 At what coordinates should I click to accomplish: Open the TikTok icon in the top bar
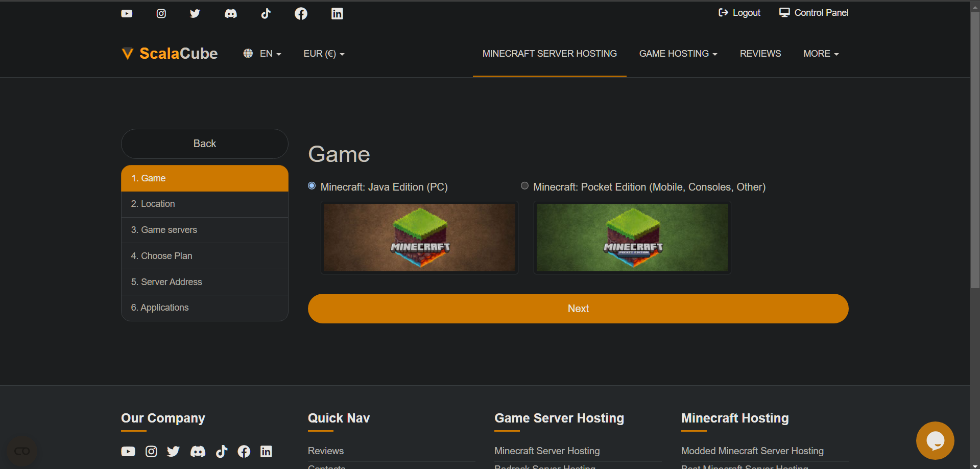(266, 14)
